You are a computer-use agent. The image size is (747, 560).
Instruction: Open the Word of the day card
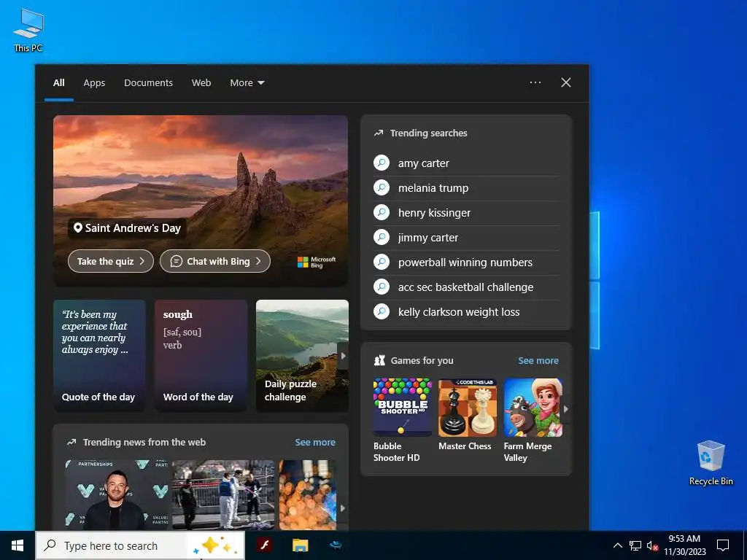(x=201, y=355)
